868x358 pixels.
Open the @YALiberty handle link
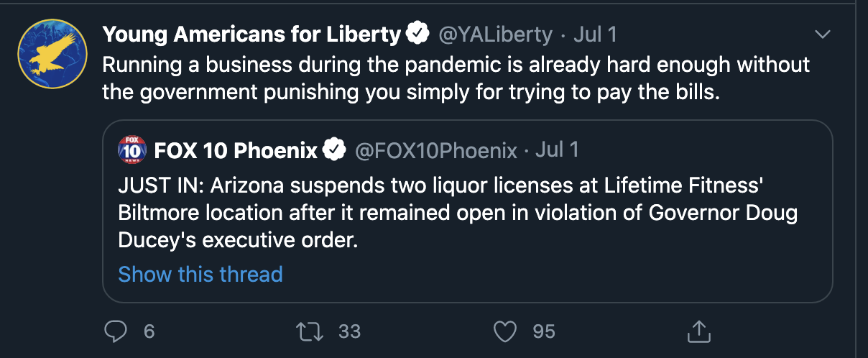tap(495, 34)
